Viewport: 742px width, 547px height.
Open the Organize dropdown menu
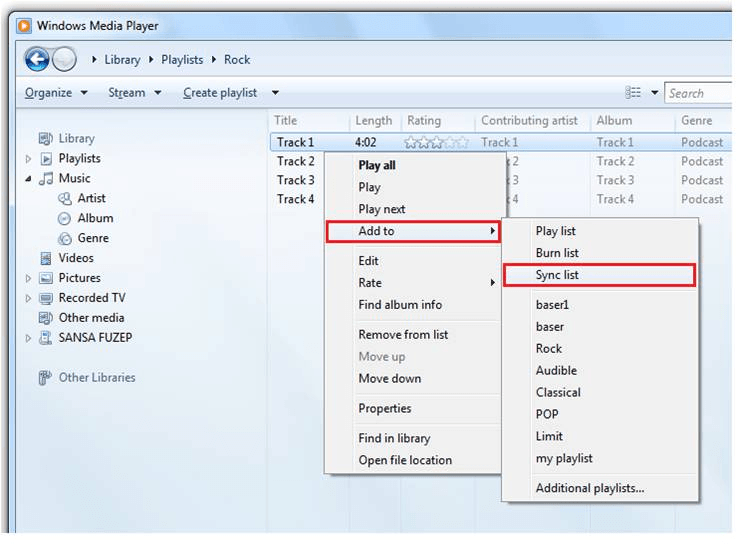tap(56, 93)
